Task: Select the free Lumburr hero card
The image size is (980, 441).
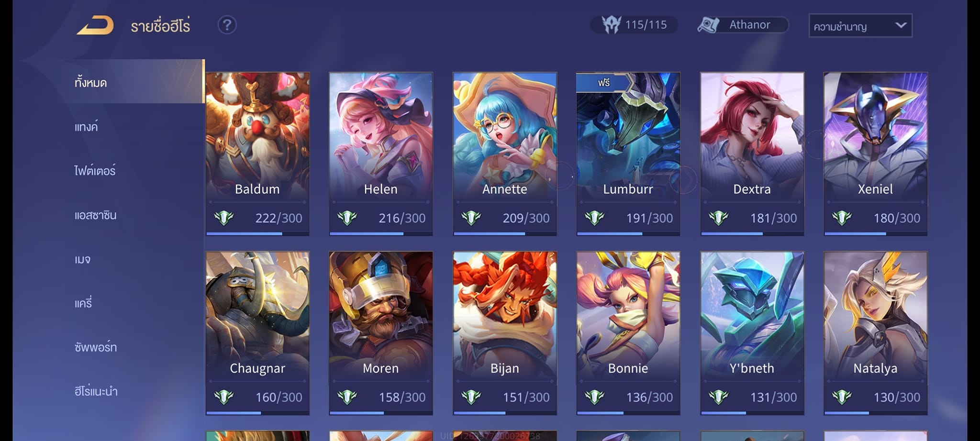Action: click(x=628, y=154)
